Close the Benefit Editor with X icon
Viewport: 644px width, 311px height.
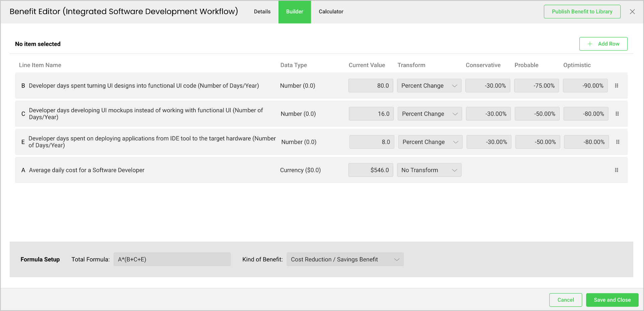click(x=632, y=12)
